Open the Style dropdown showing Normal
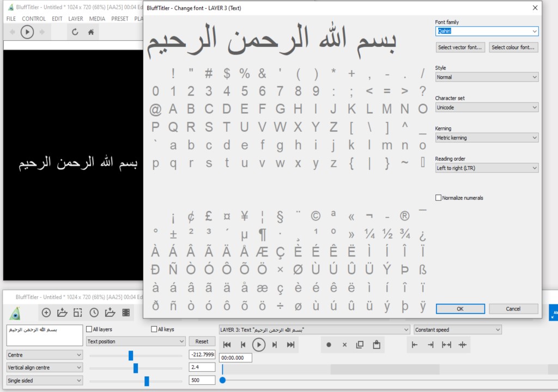Image resolution: width=558 pixels, height=392 pixels. (x=487, y=77)
